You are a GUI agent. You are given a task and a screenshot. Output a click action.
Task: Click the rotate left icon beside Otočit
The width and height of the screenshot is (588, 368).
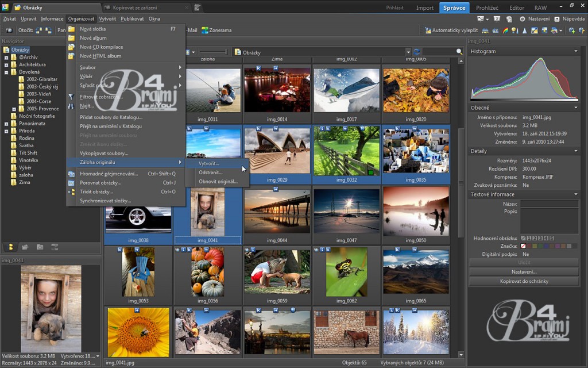tap(37, 30)
